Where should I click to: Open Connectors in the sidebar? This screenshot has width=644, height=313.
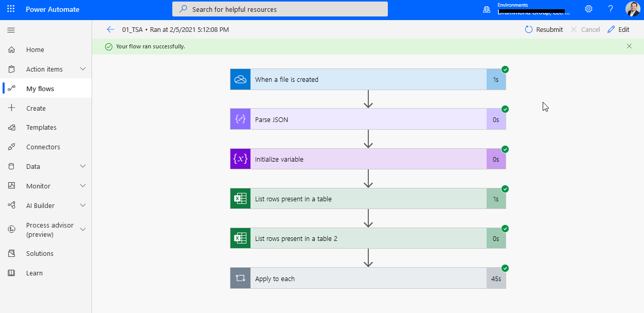pyautogui.click(x=43, y=147)
